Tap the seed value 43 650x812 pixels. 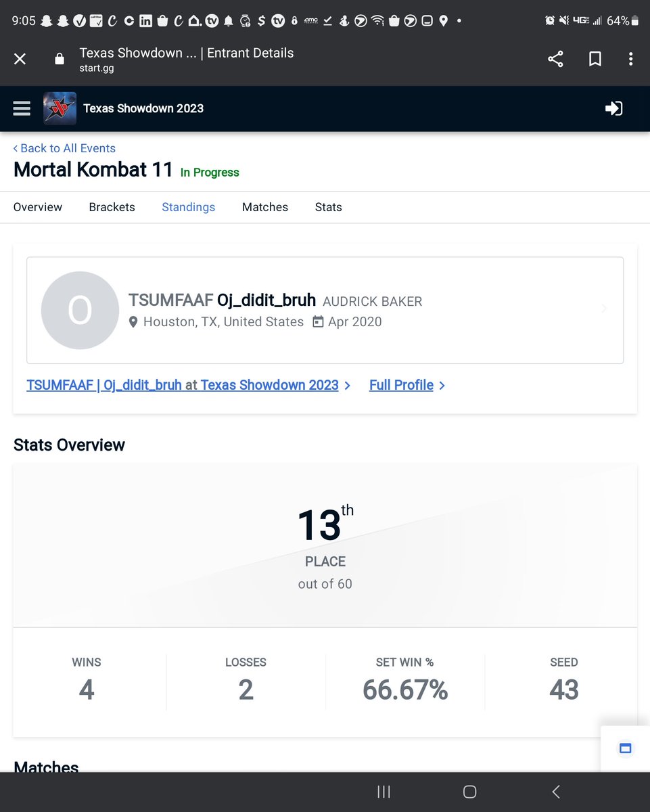(x=564, y=690)
